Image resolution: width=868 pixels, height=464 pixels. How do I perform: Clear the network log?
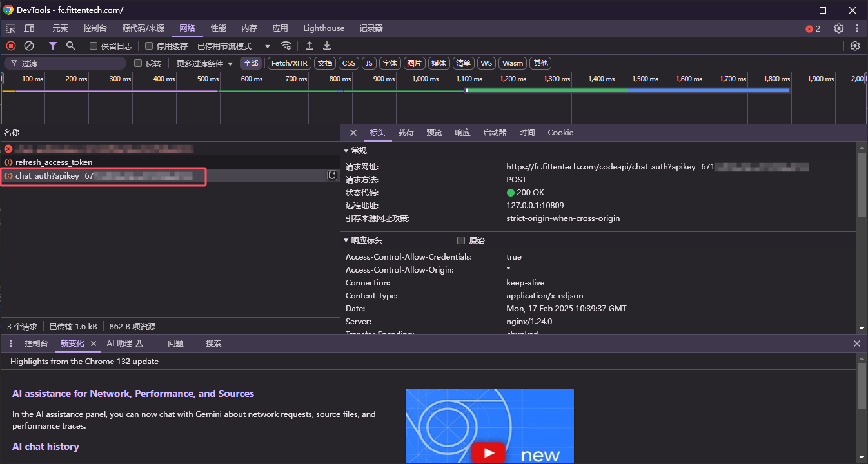[29, 46]
